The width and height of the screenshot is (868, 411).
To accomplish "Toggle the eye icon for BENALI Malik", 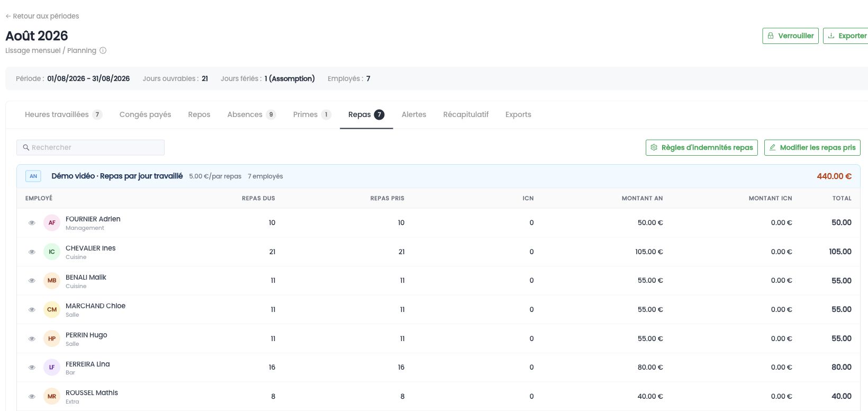I will 32,281.
